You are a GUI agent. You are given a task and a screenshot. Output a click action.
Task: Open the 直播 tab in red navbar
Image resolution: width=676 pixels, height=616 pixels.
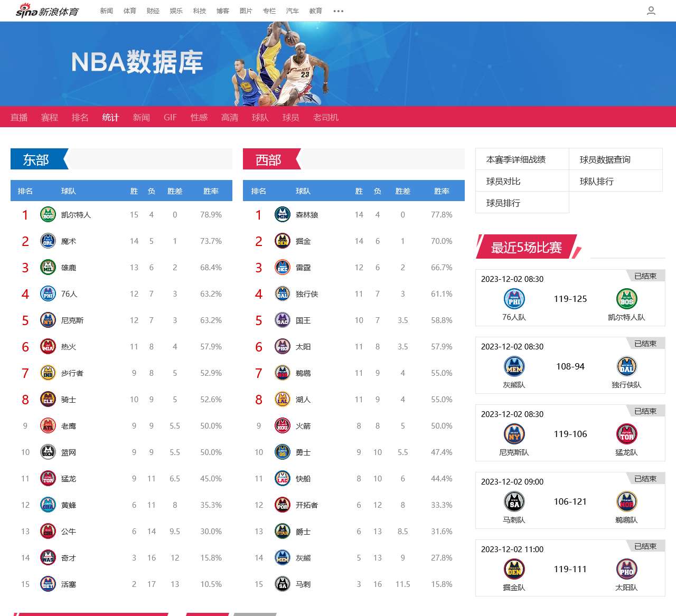[x=19, y=117]
